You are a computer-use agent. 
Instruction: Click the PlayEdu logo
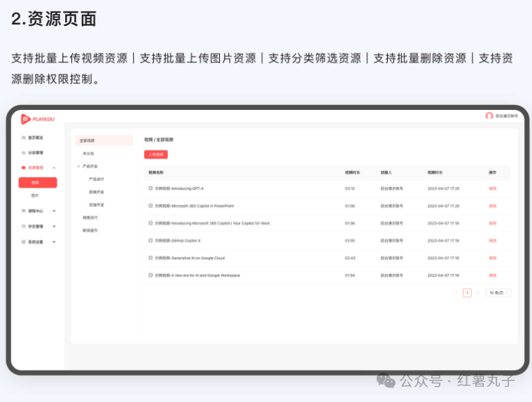[37, 119]
